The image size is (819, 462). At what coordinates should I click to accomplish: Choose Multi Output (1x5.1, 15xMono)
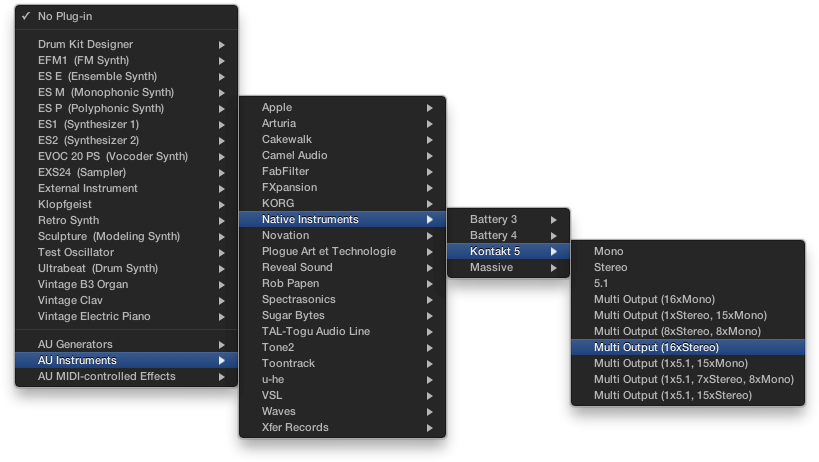(x=687, y=363)
